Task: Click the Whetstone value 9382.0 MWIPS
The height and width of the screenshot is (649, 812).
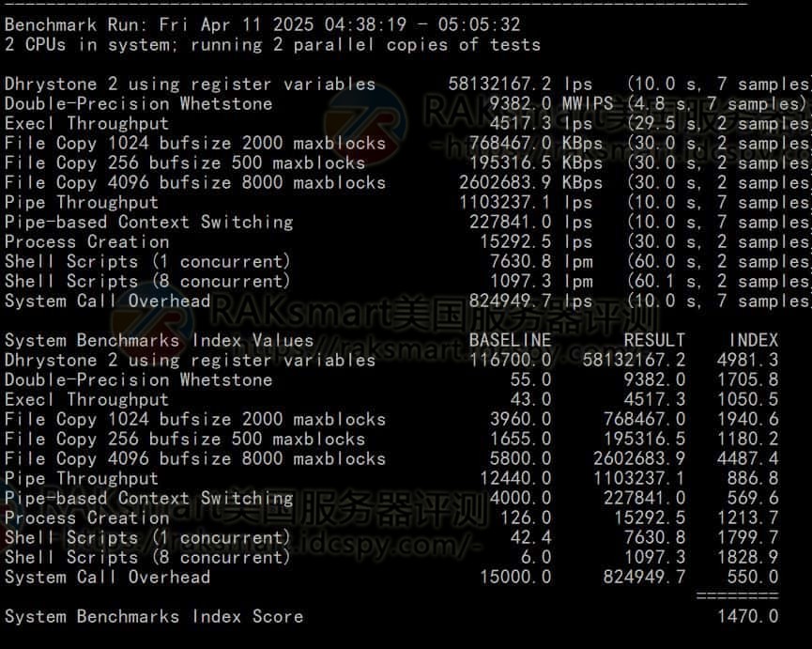Action: coord(551,103)
